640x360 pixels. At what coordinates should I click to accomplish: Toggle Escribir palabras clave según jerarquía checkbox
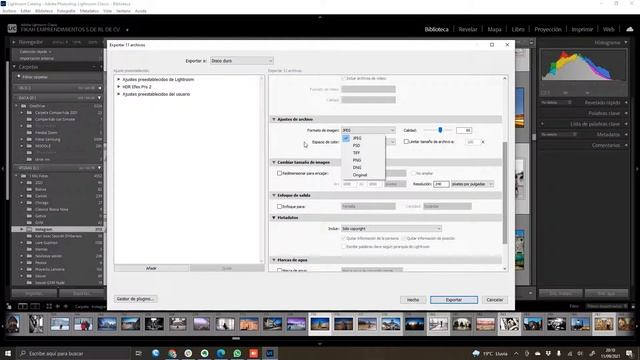point(344,247)
